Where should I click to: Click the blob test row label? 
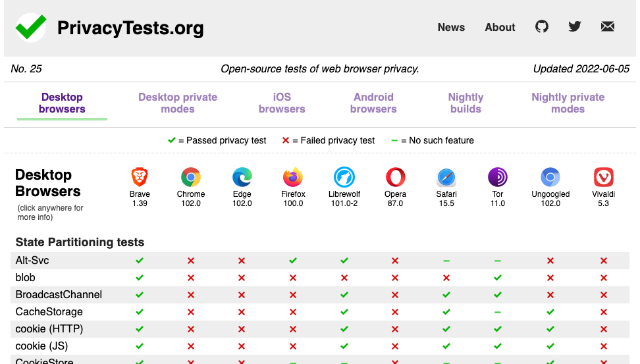[25, 278]
